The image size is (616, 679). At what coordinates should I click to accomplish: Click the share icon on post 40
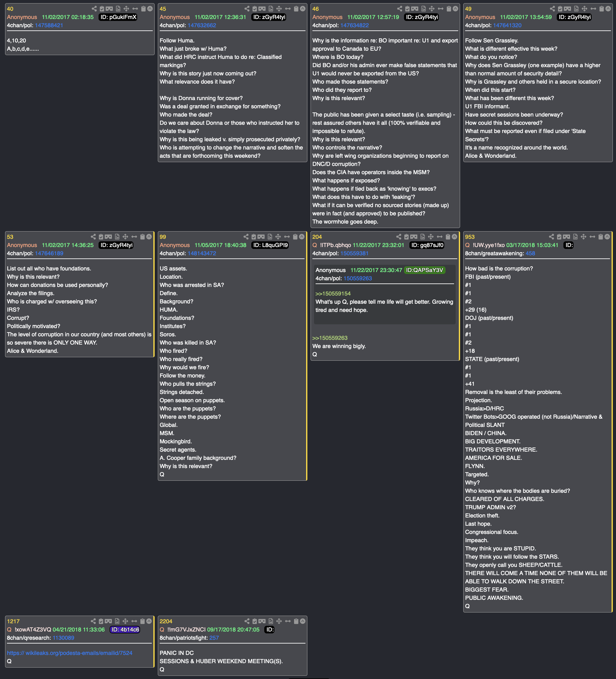[x=94, y=9]
